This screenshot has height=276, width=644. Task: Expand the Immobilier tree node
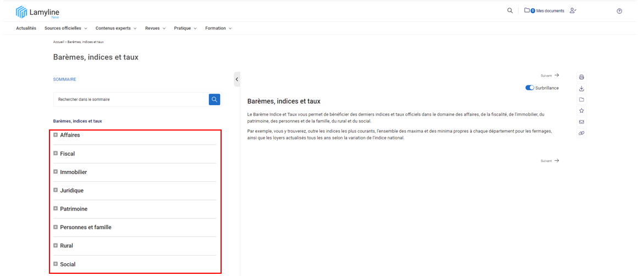[x=56, y=172]
